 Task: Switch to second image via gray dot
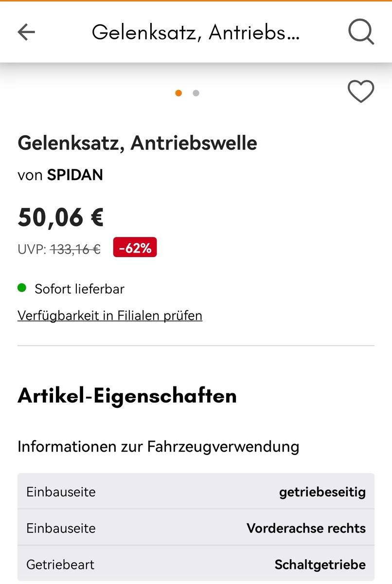[x=196, y=93]
